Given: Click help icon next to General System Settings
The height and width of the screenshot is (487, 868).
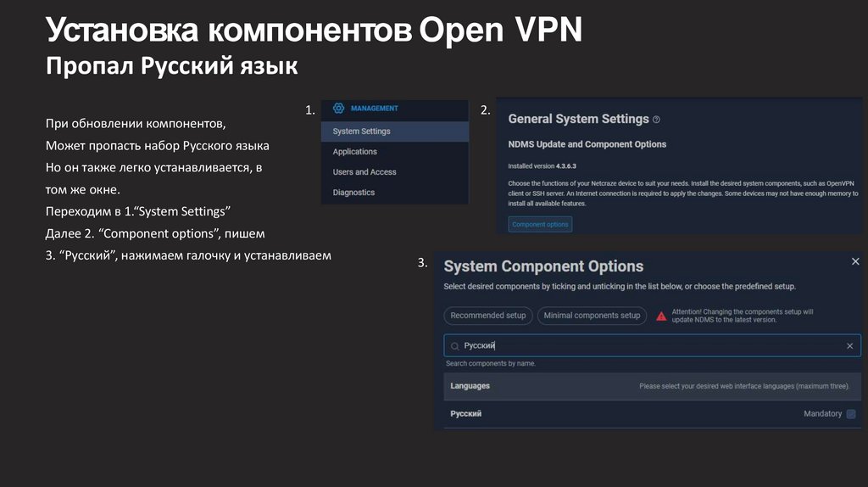Looking at the screenshot, I should (656, 120).
